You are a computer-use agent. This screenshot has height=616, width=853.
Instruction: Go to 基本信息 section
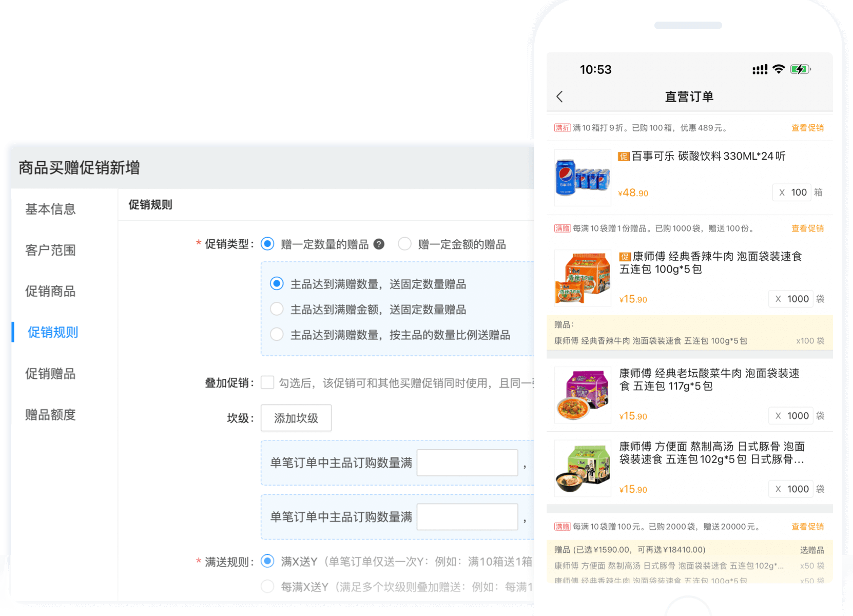[x=50, y=209]
